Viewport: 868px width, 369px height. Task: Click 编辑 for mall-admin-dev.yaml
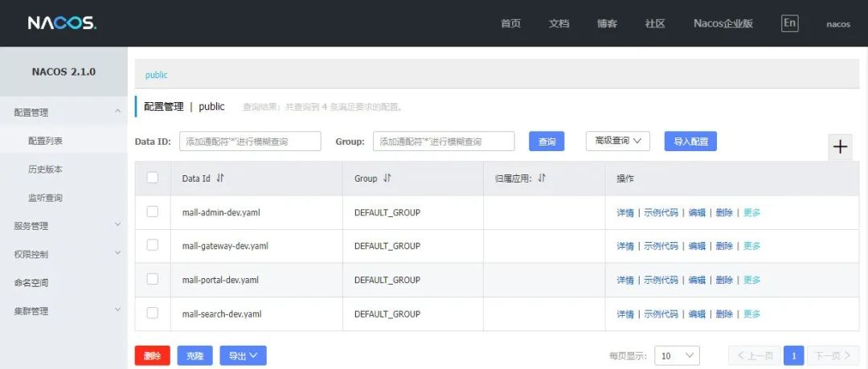click(x=697, y=213)
